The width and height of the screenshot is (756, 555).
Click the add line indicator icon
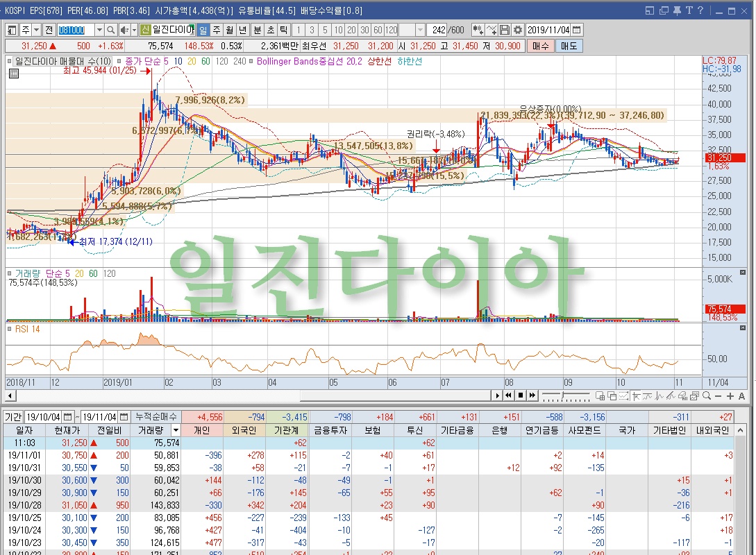click(x=492, y=30)
